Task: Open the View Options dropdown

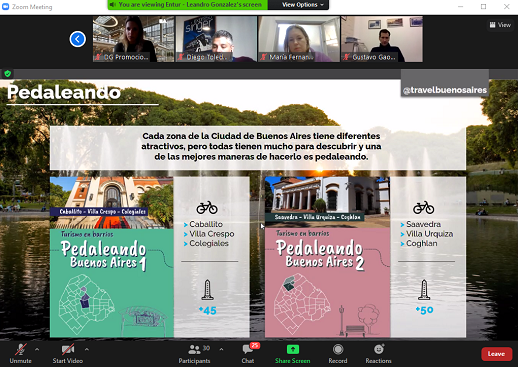Action: [303, 5]
